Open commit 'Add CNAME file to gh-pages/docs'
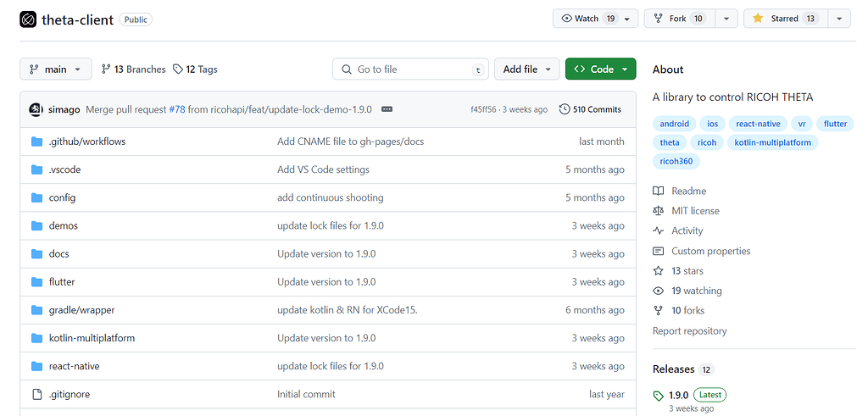 point(350,141)
